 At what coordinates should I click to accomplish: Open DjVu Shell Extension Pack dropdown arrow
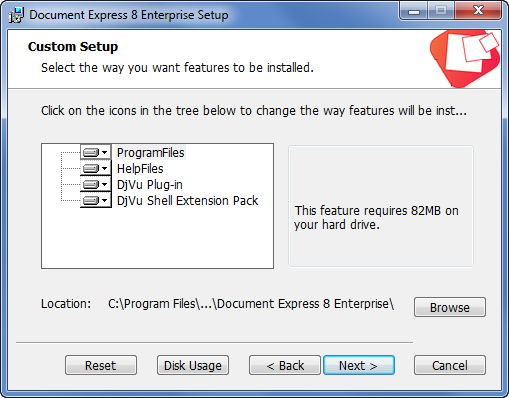pyautogui.click(x=105, y=201)
